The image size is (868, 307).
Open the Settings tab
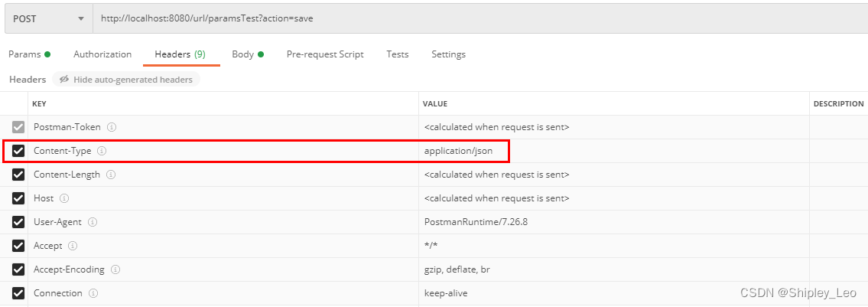coord(448,54)
